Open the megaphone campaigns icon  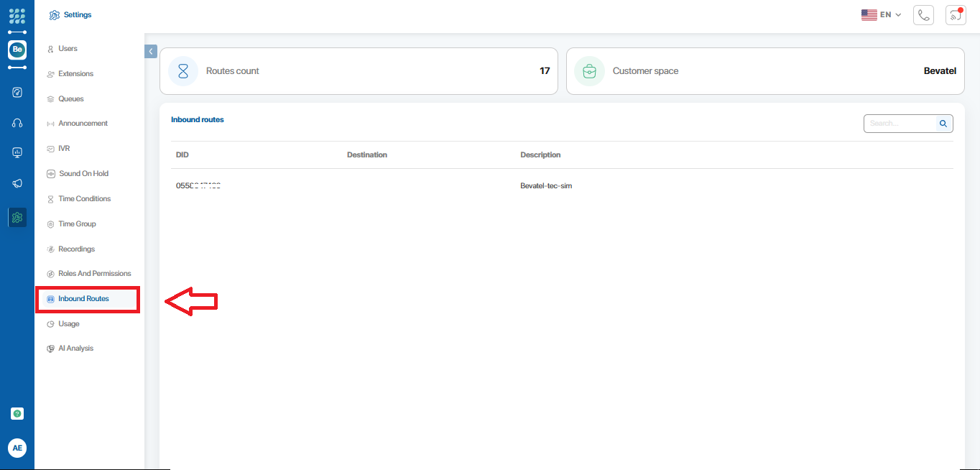pyautogui.click(x=17, y=183)
